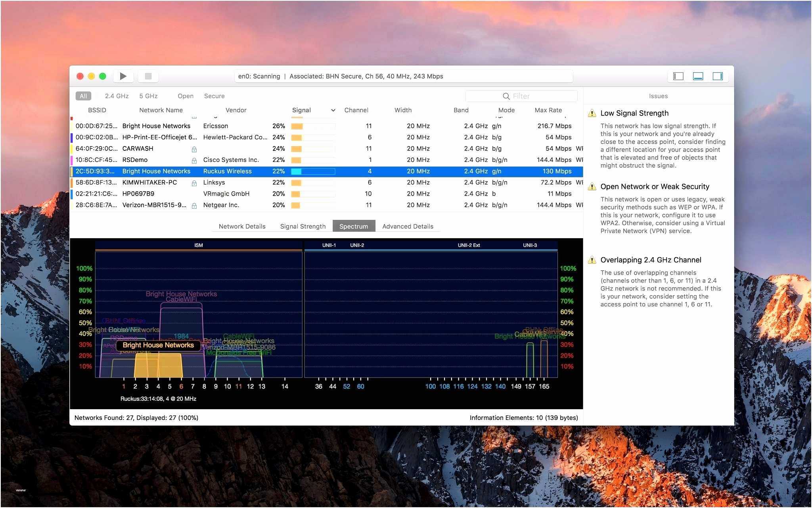Click Advanced Details tab
The image size is (812, 508).
408,226
